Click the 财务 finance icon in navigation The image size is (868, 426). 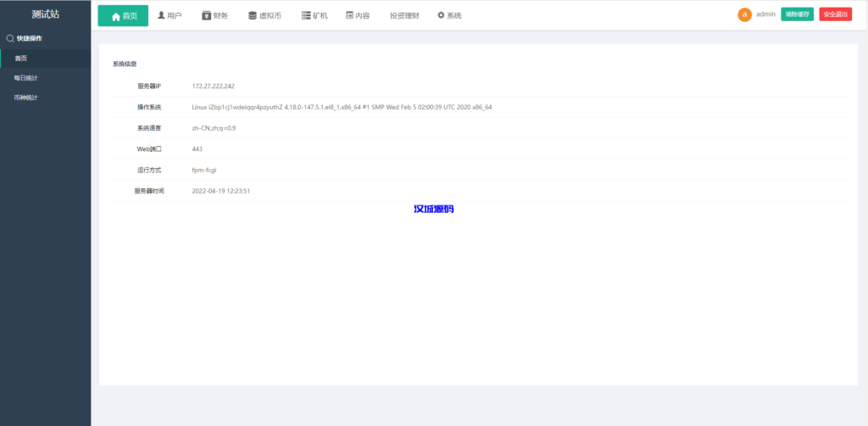pos(206,15)
